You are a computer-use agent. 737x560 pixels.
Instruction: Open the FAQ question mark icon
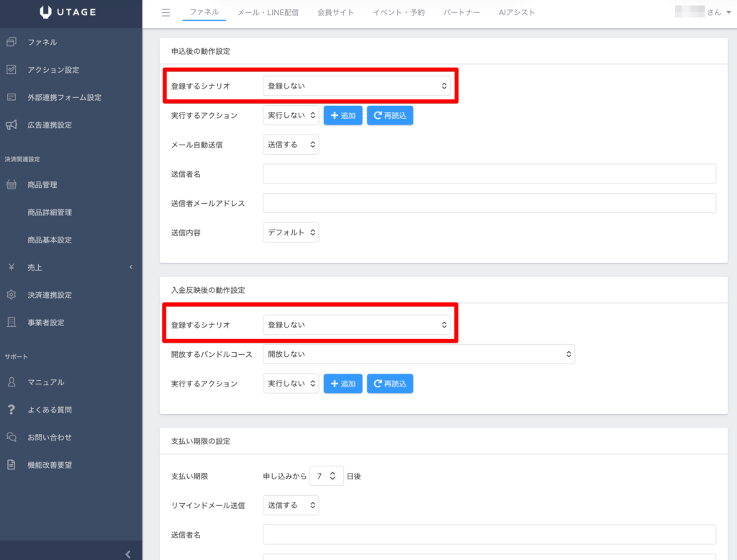click(x=11, y=410)
